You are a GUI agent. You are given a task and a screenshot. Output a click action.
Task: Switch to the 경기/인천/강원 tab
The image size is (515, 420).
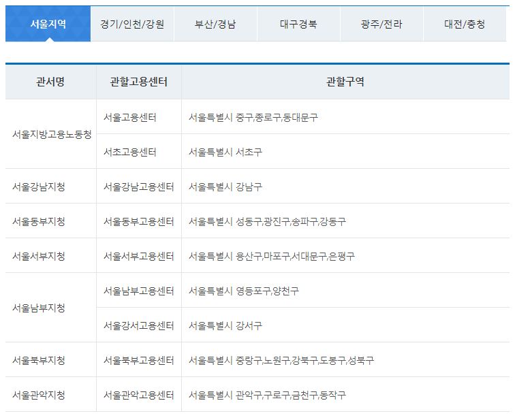coord(132,24)
